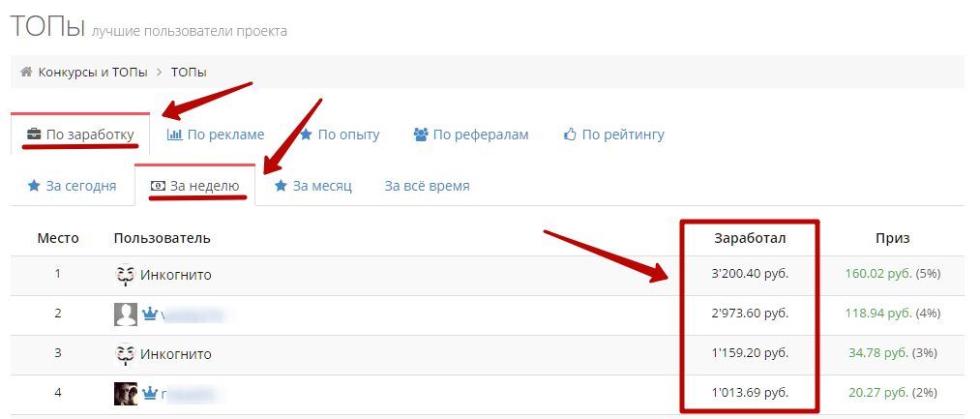Select the За всё время tab
This screenshot has width=980, height=419.
tap(427, 186)
